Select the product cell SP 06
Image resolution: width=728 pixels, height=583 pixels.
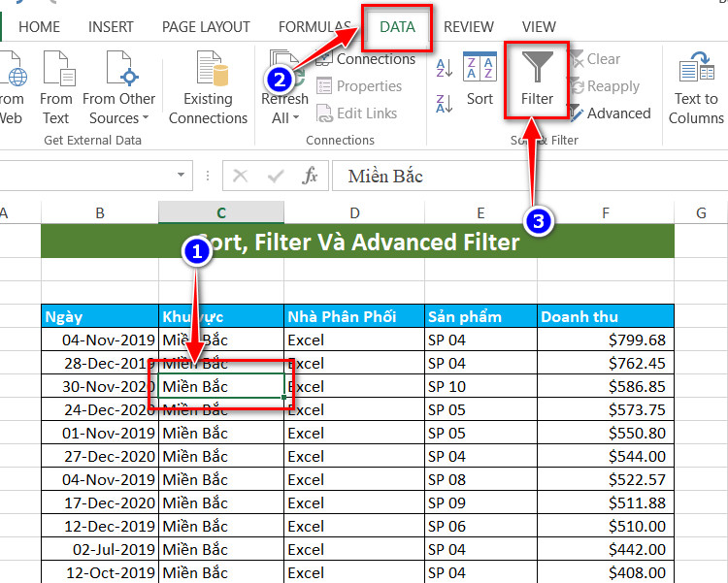coord(481,526)
